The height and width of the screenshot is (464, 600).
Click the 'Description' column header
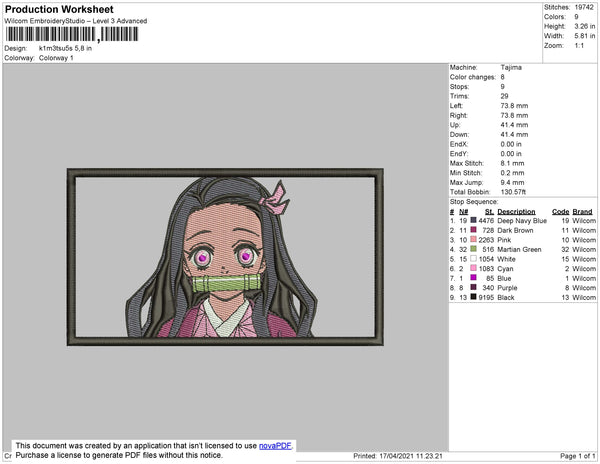(516, 212)
